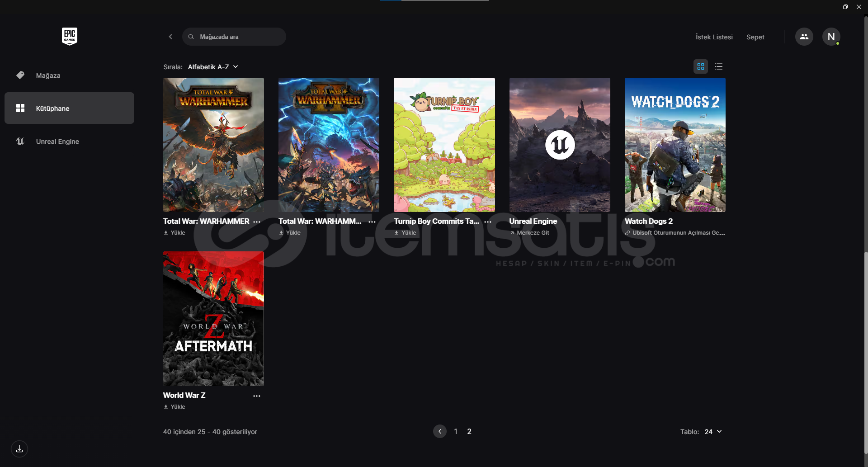Click the Epic Games logo

(x=70, y=36)
